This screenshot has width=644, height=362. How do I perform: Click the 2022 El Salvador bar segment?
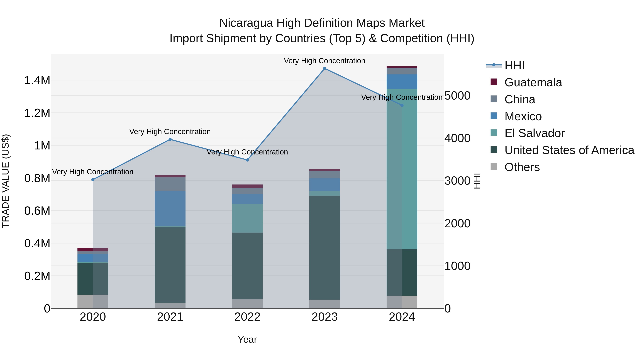tap(247, 218)
